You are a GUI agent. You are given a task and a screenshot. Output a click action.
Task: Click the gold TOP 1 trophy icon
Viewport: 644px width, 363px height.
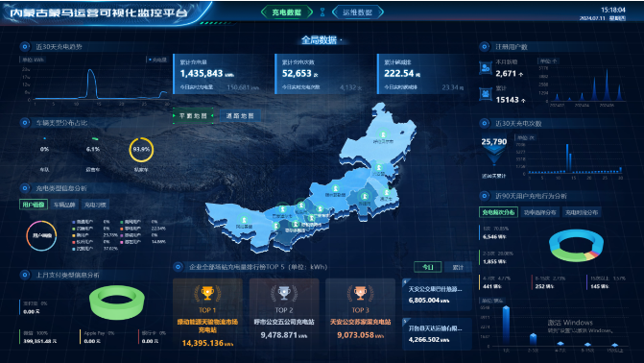(207, 294)
